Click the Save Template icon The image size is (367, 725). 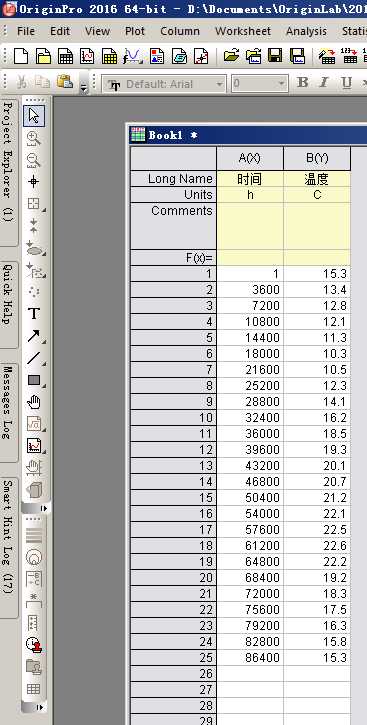(x=297, y=56)
